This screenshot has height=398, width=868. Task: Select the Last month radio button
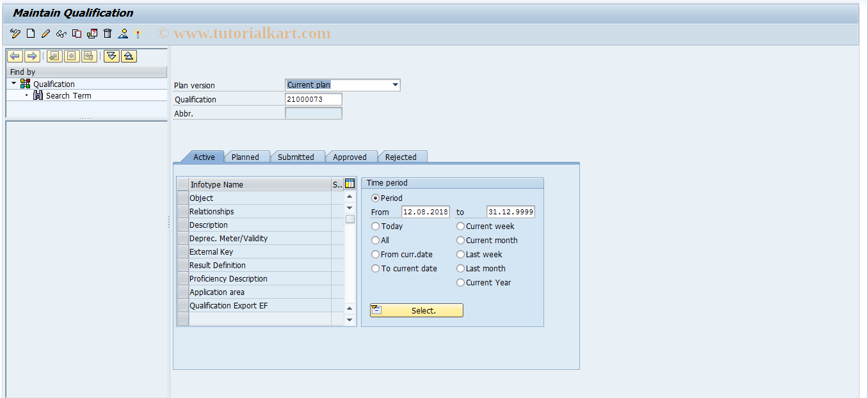[x=460, y=269]
